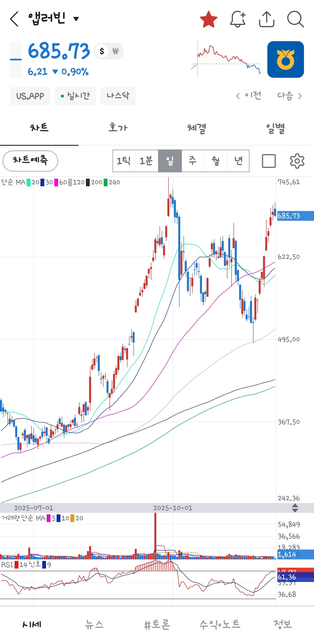
Task: Switch to the 호가 tab
Action: [118, 128]
